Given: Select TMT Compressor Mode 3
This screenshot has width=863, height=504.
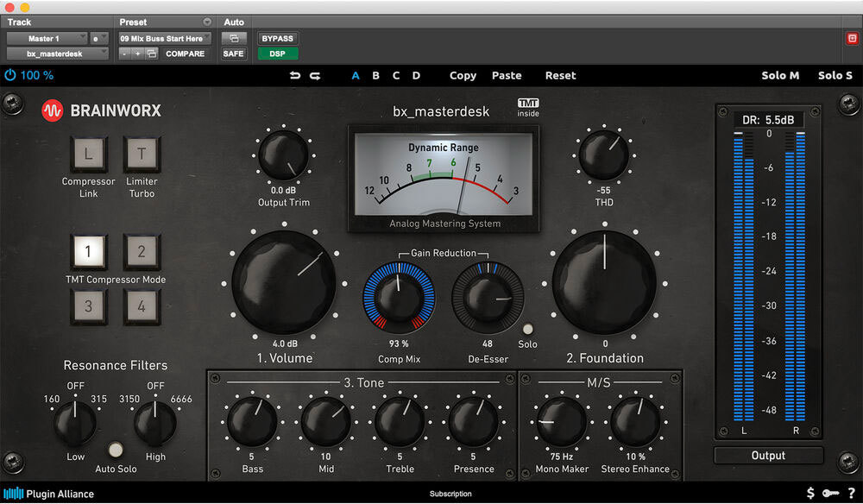Looking at the screenshot, I should pyautogui.click(x=88, y=306).
